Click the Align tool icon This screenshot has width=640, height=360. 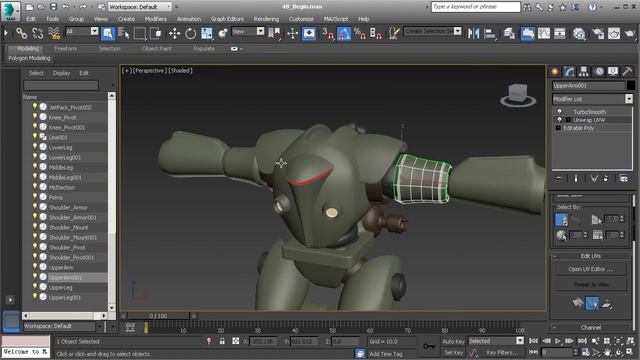click(489, 33)
